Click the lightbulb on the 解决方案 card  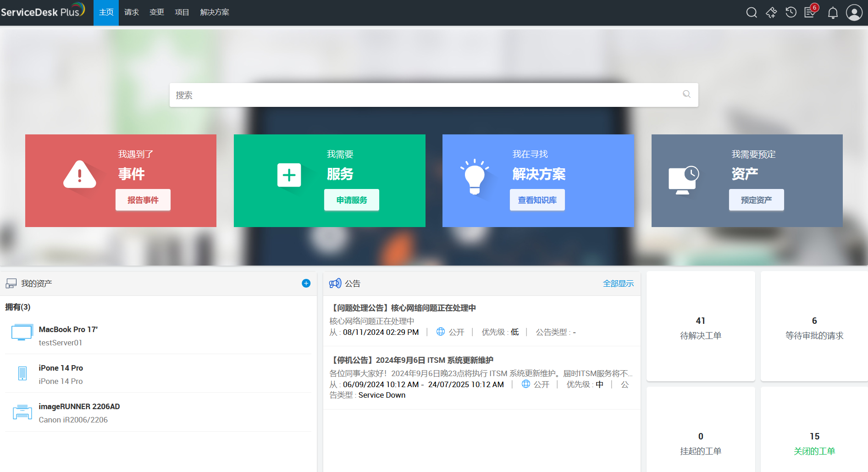(475, 177)
